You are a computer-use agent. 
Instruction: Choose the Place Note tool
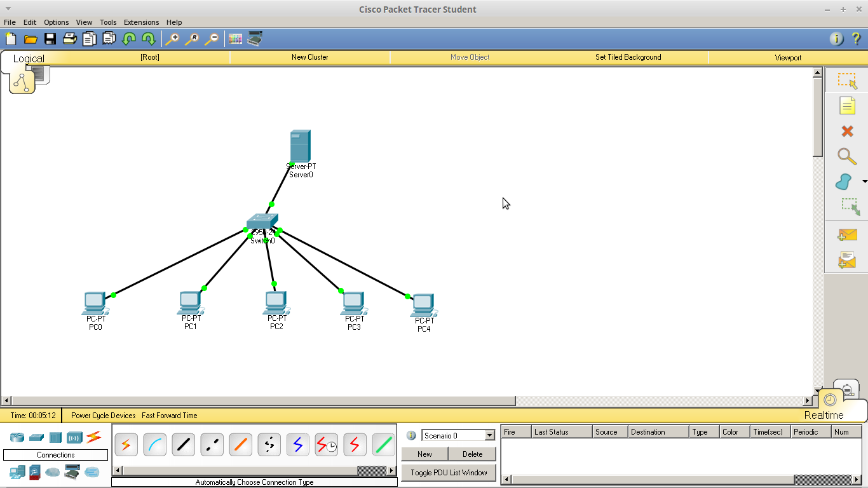pyautogui.click(x=847, y=105)
